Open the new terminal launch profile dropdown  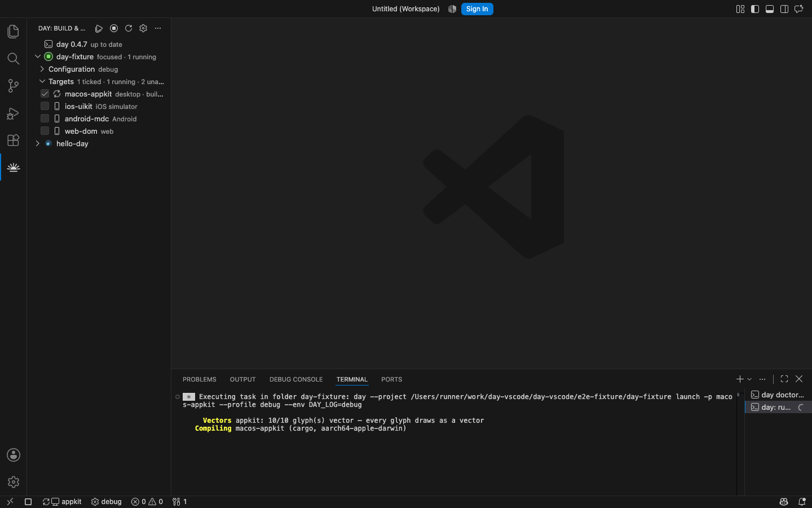pyautogui.click(x=749, y=379)
